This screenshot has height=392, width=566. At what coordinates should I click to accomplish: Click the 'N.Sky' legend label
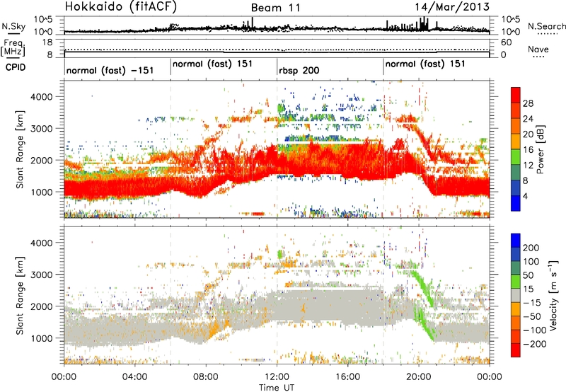pos(13,26)
